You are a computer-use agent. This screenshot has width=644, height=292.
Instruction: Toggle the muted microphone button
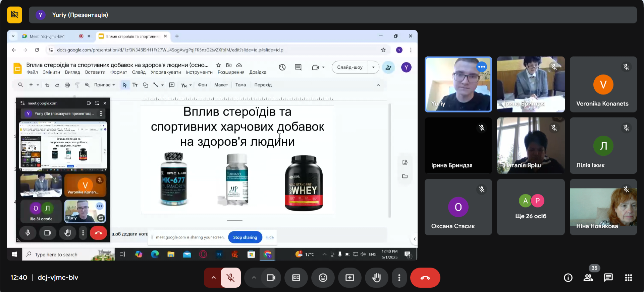point(230,278)
